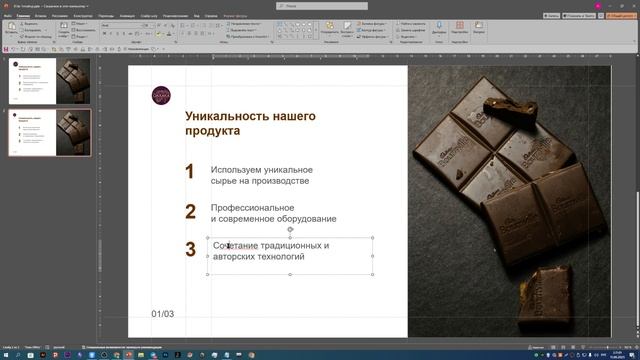Switch to Reading view icon
The height and width of the screenshot is (360, 640).
coord(573,347)
